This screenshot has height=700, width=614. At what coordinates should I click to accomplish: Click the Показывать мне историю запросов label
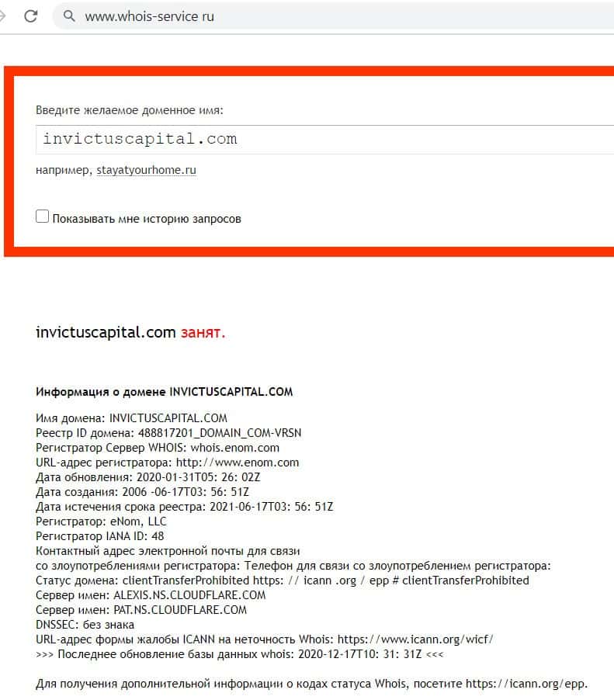pyautogui.click(x=147, y=219)
